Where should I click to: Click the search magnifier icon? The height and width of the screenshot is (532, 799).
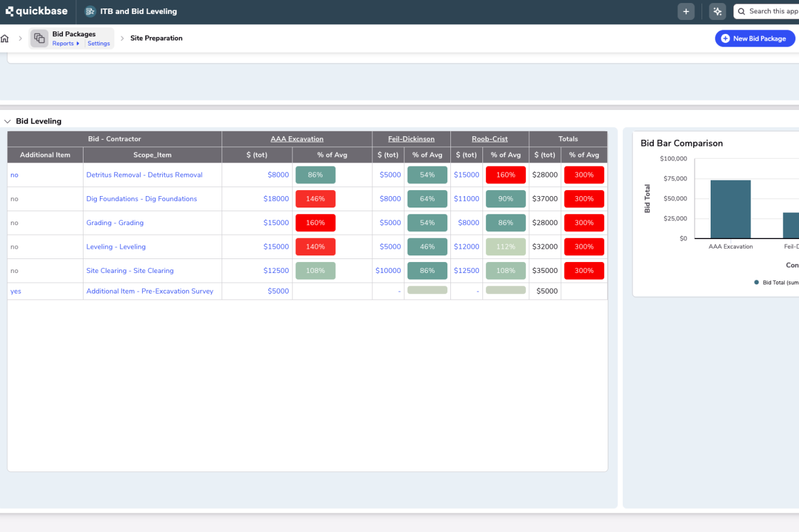[741, 11]
